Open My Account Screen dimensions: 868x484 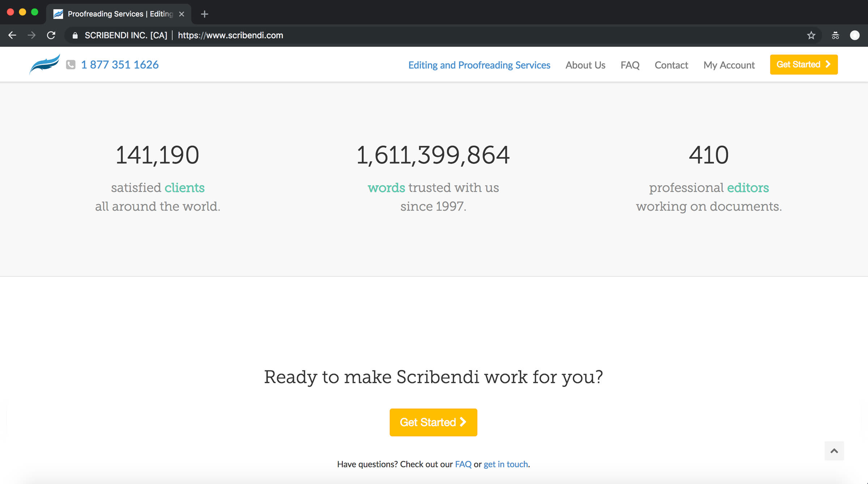click(x=729, y=65)
